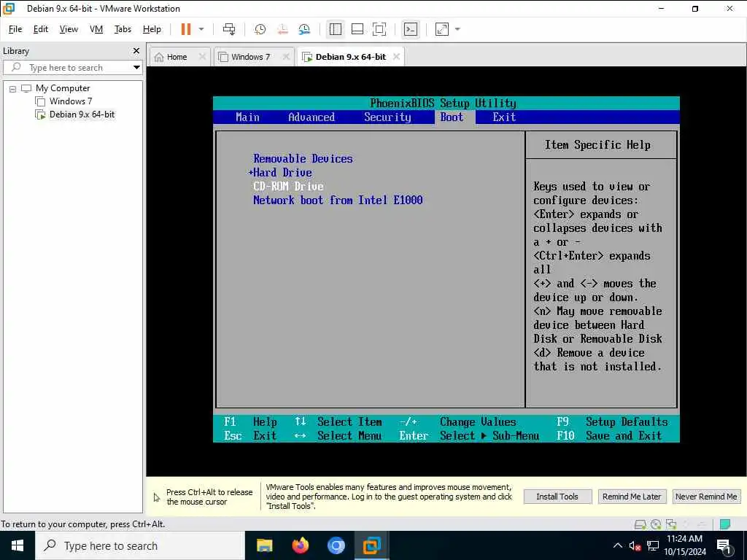Image resolution: width=747 pixels, height=560 pixels.
Task: Open the stretch display dropdown arrow
Action: click(x=458, y=29)
